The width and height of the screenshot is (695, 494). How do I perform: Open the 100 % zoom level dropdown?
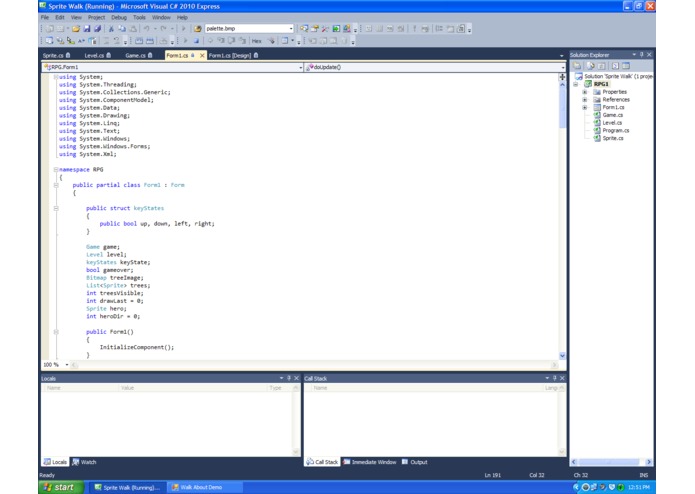tap(67, 365)
